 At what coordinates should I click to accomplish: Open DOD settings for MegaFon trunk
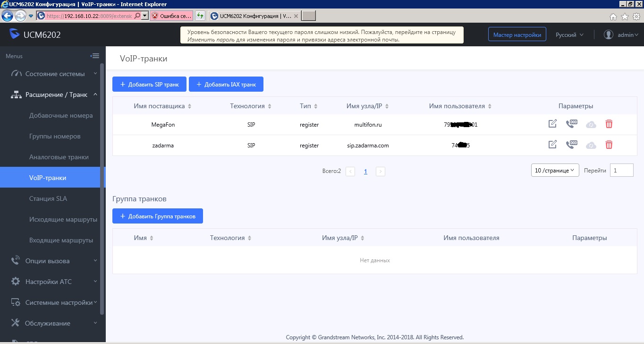click(571, 124)
